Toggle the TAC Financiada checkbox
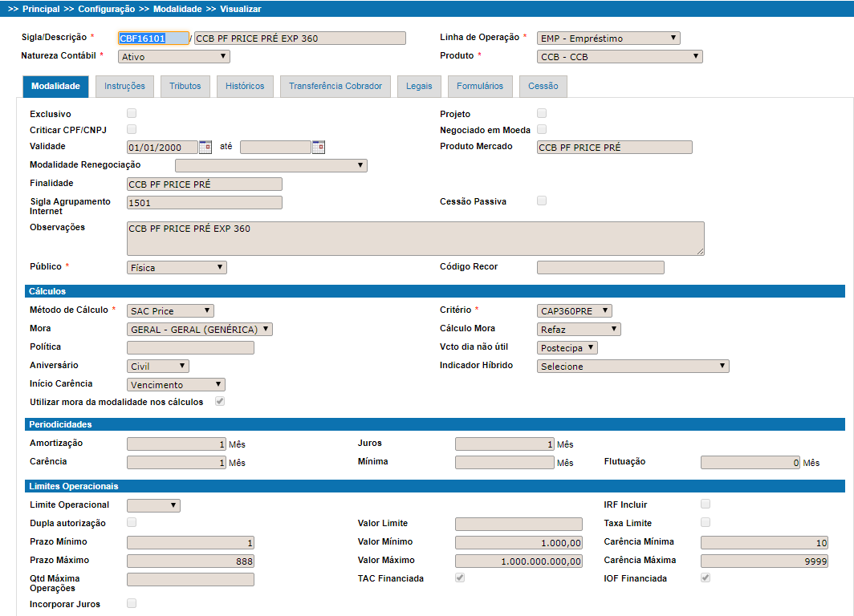 click(x=460, y=578)
